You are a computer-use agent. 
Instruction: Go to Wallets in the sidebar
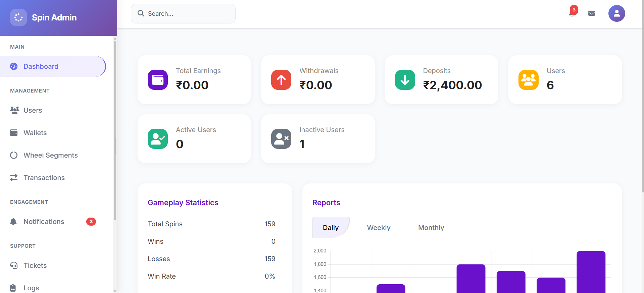tap(35, 133)
